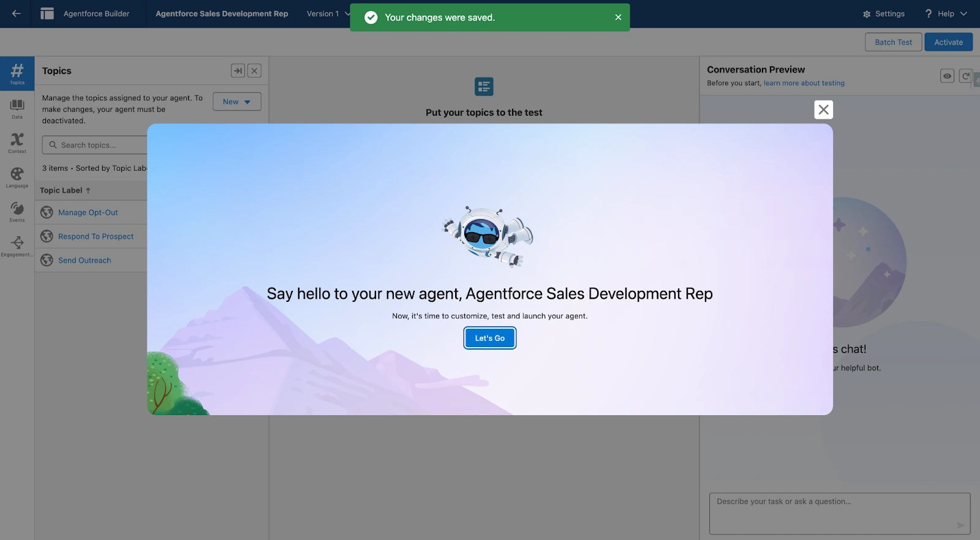Open the Language sidebar tab
This screenshot has width=980, height=540.
[17, 177]
